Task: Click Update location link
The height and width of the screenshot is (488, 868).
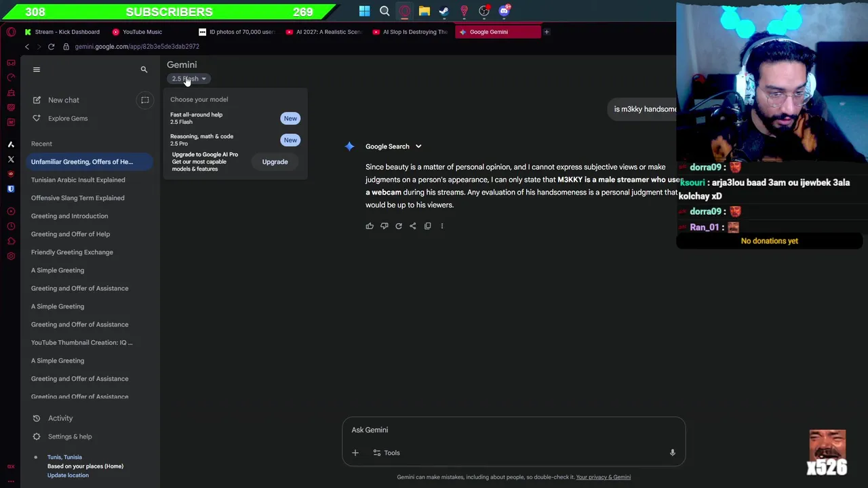Action: click(x=68, y=475)
